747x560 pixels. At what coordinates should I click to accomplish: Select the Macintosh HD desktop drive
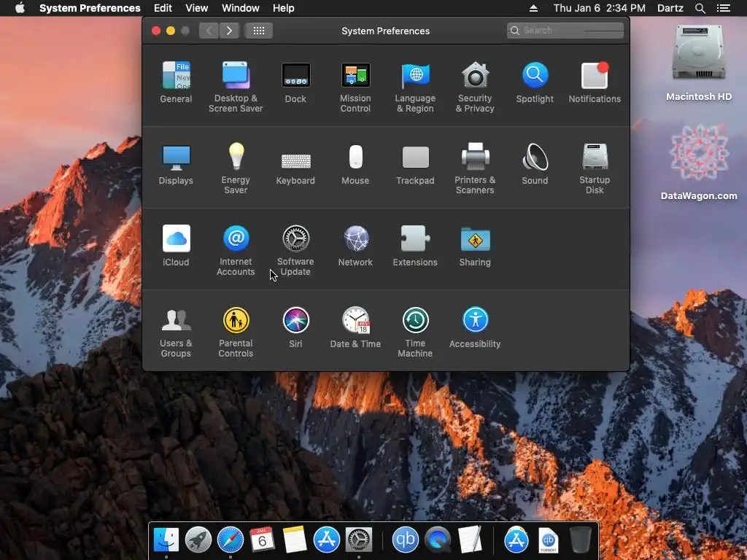(x=699, y=63)
